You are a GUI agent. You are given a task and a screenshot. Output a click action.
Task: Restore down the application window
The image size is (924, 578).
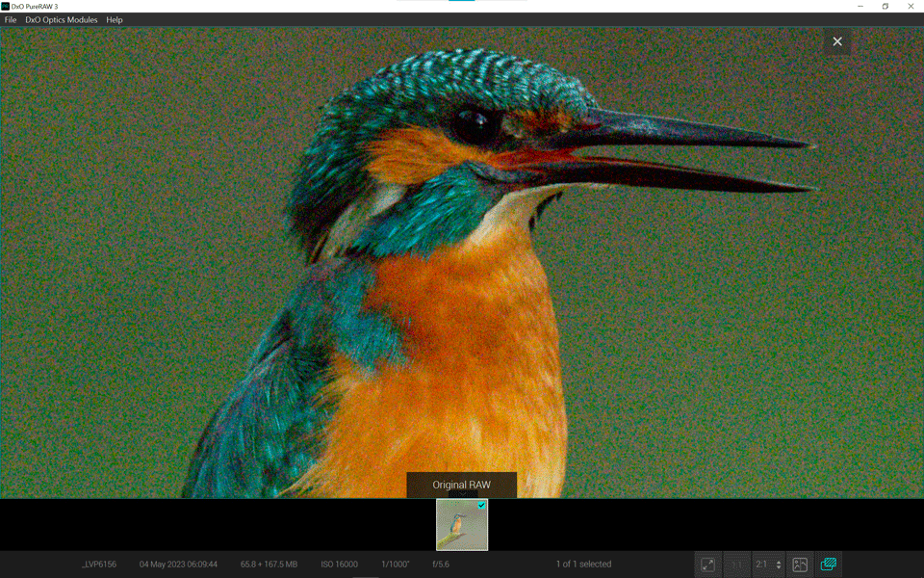[885, 6]
